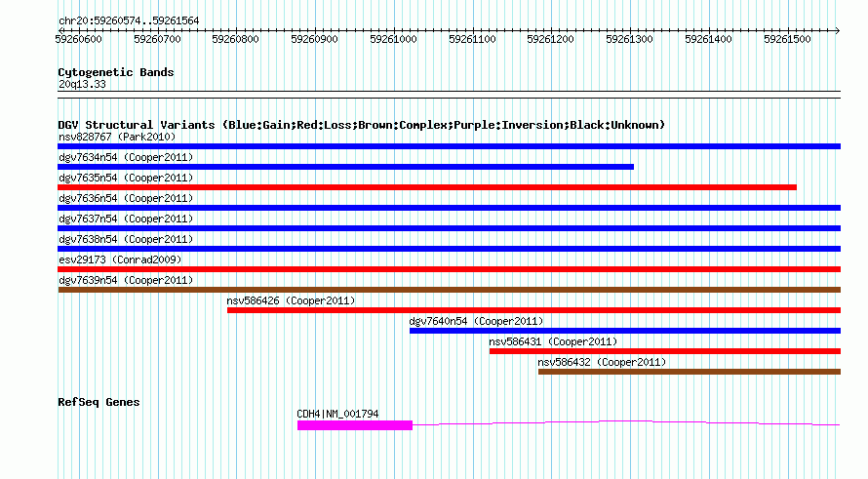Click the dgv7637n54 blue gain bar
The width and height of the screenshot is (868, 479).
(x=449, y=228)
